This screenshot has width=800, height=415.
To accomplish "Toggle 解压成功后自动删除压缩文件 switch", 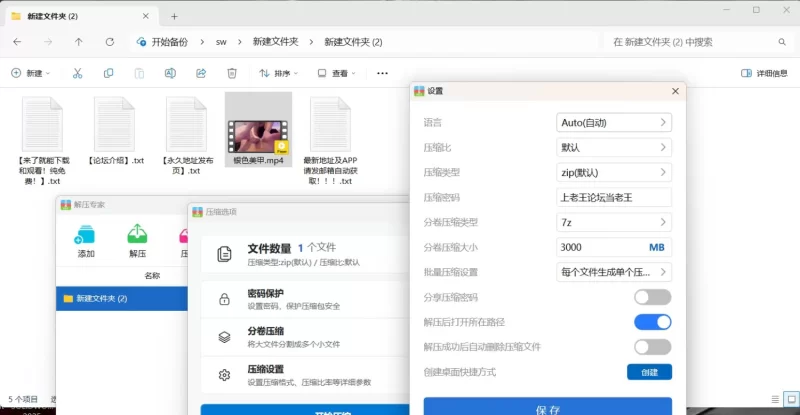I will (x=653, y=347).
